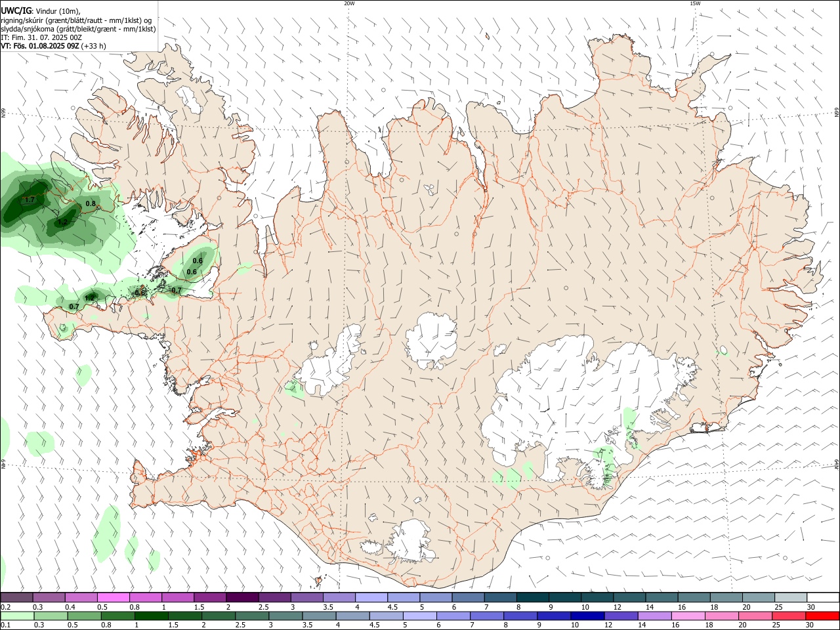This screenshot has width=840, height=630.
Task: Click the UWC/IG title text
Action: point(16,10)
